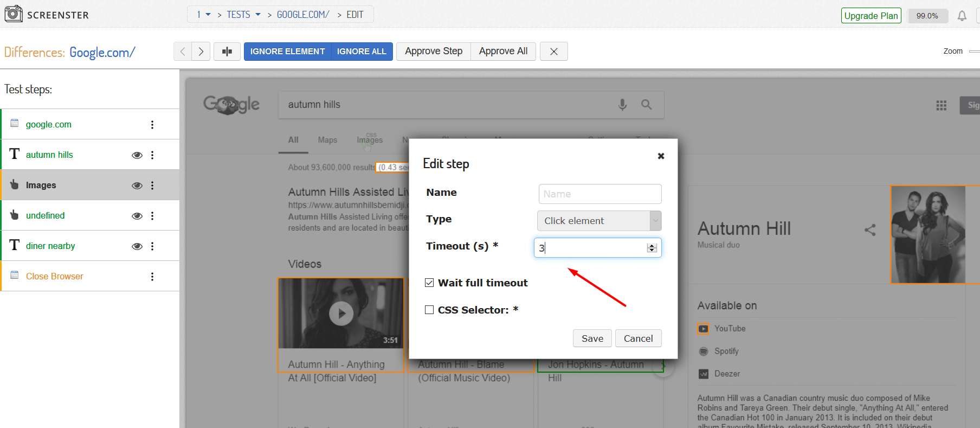
Task: Play the Autumn Hill Anything video thumbnail
Action: click(341, 313)
